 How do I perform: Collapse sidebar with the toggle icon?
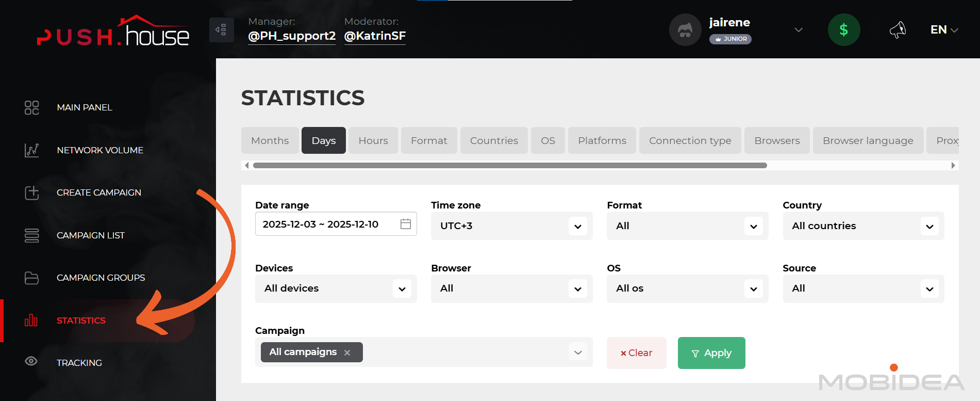pyautogui.click(x=221, y=30)
